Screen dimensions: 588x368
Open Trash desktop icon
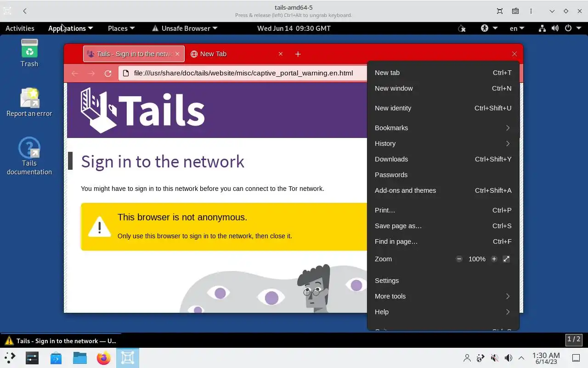coord(29,53)
